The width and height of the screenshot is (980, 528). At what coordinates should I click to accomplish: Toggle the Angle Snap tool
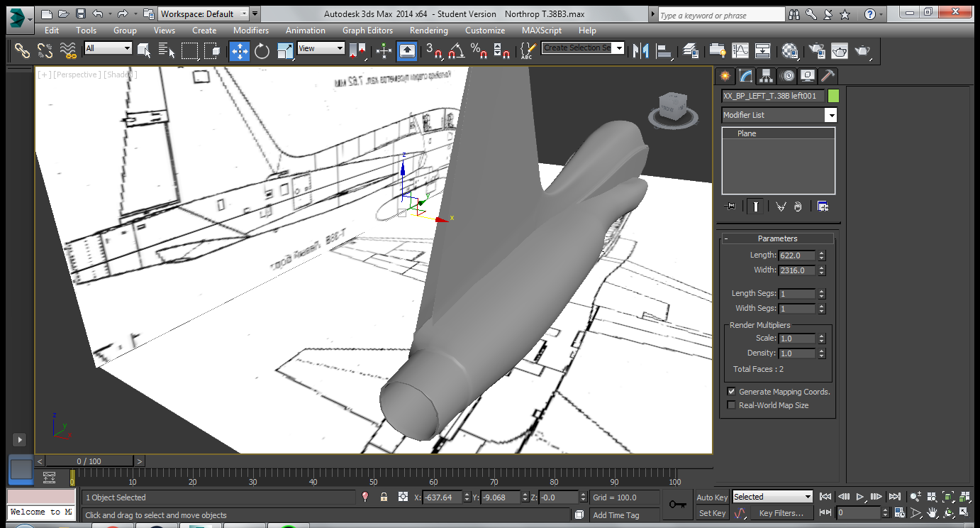(457, 51)
